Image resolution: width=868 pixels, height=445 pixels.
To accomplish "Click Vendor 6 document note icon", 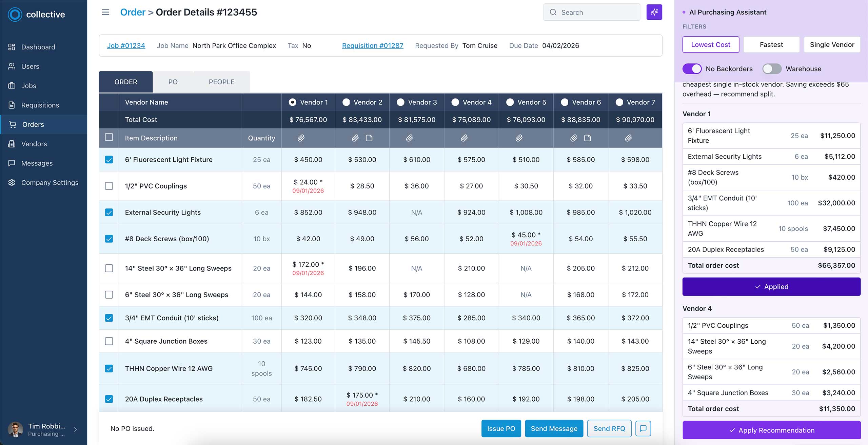I will pyautogui.click(x=587, y=138).
